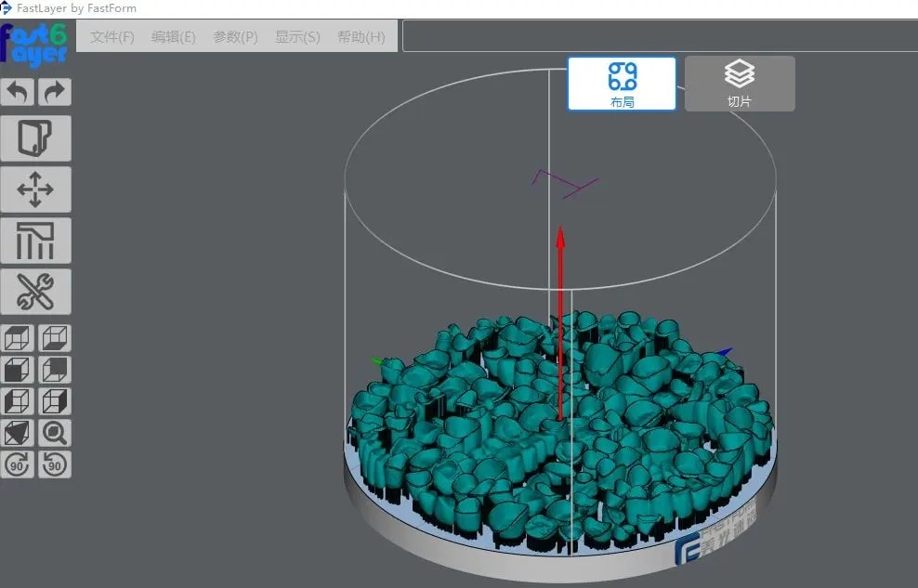Viewport: 918px width, 588px height.
Task: Open model file with the folder icon
Action: coord(36,138)
